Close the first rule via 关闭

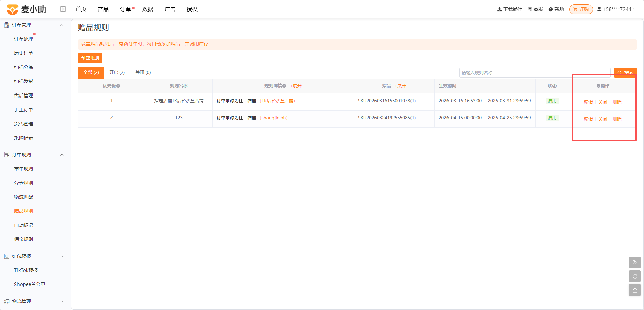603,102
